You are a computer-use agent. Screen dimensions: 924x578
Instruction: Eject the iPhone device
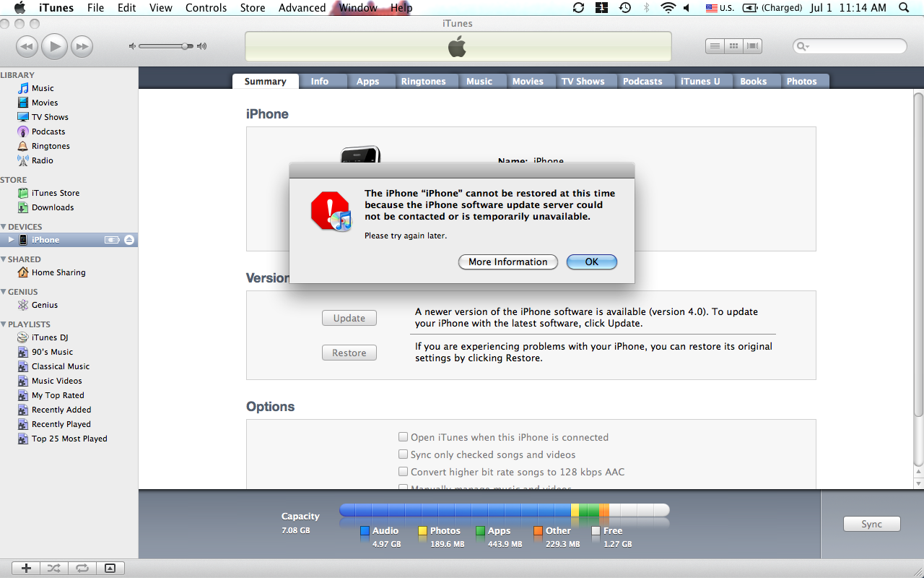coord(129,240)
